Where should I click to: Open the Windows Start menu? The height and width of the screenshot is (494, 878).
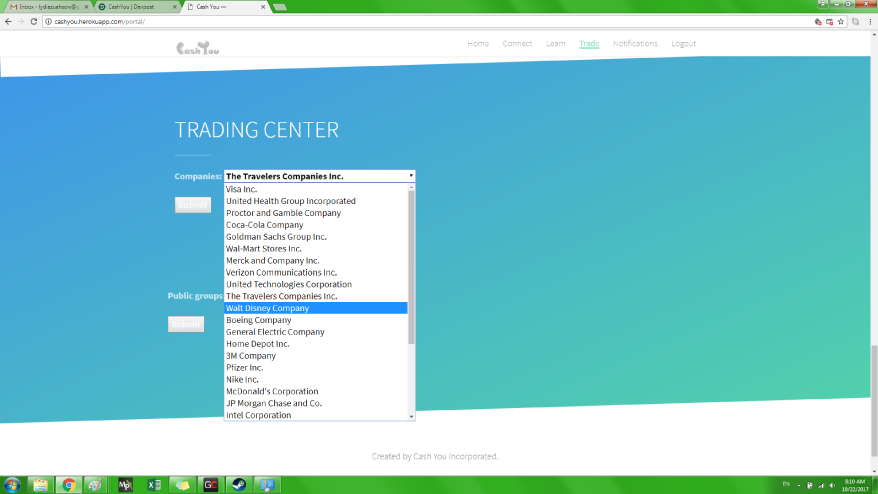pos(12,485)
